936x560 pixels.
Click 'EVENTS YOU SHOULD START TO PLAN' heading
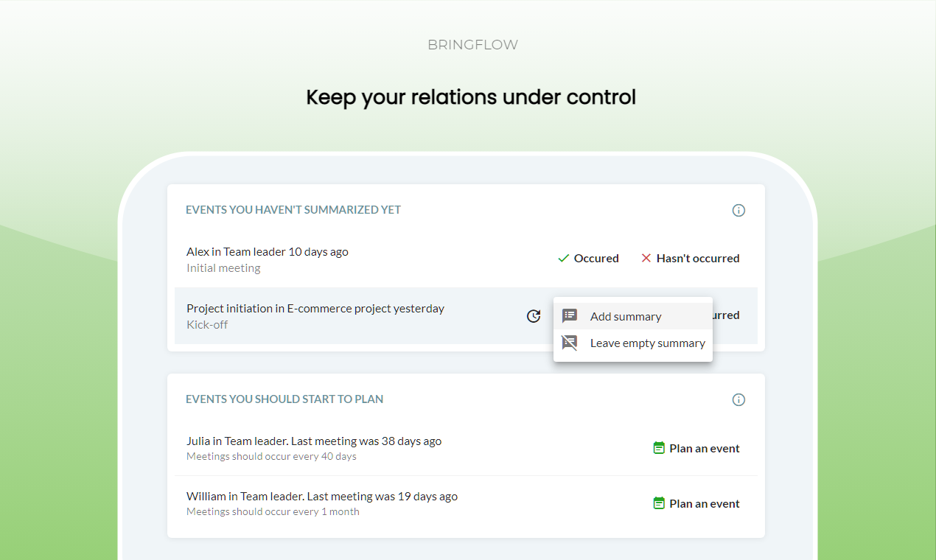(x=284, y=399)
